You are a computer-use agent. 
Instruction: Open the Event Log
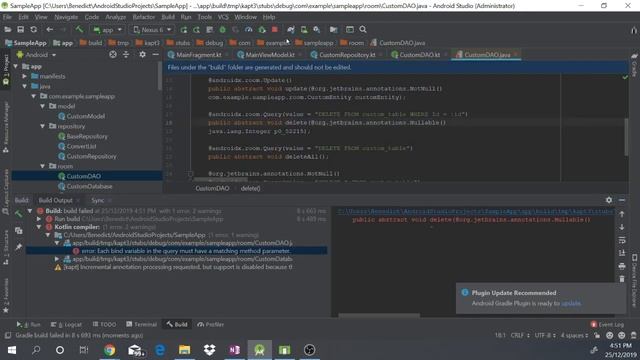click(607, 324)
